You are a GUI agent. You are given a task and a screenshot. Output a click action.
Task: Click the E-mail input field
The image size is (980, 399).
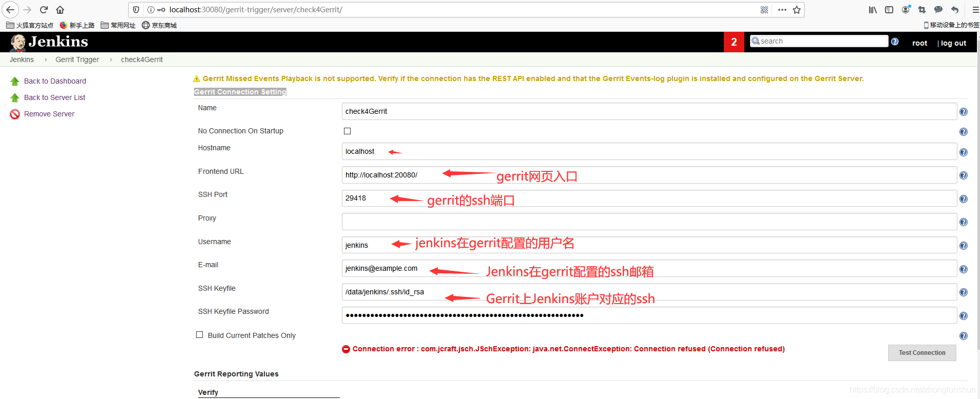[x=649, y=268]
